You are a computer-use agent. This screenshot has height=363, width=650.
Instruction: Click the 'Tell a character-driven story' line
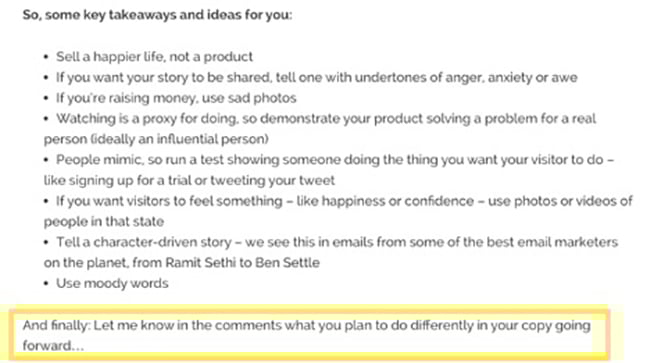click(x=337, y=242)
